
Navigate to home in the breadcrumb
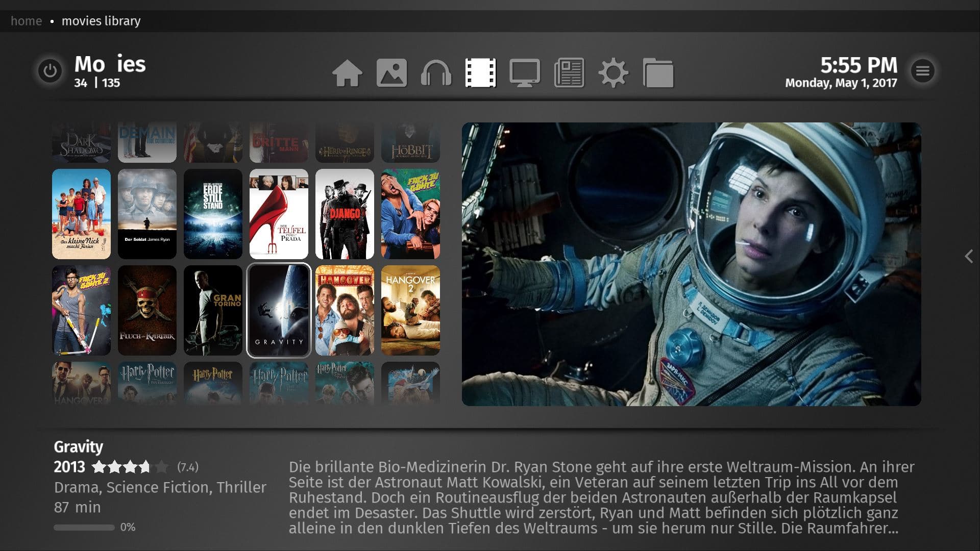pyautogui.click(x=27, y=21)
